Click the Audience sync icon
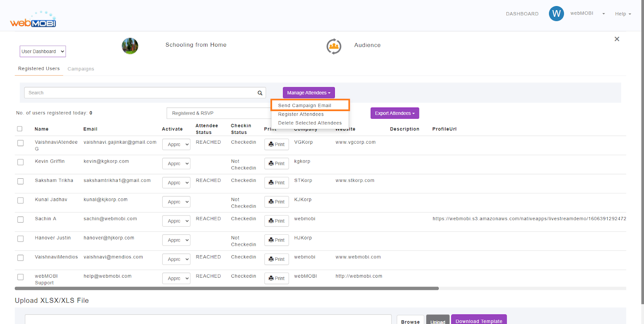The height and width of the screenshot is (324, 644). click(x=334, y=46)
